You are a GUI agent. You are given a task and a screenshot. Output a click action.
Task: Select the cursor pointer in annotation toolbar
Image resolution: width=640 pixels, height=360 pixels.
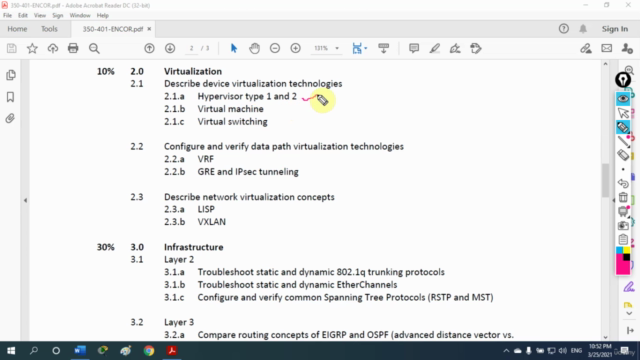tap(623, 113)
